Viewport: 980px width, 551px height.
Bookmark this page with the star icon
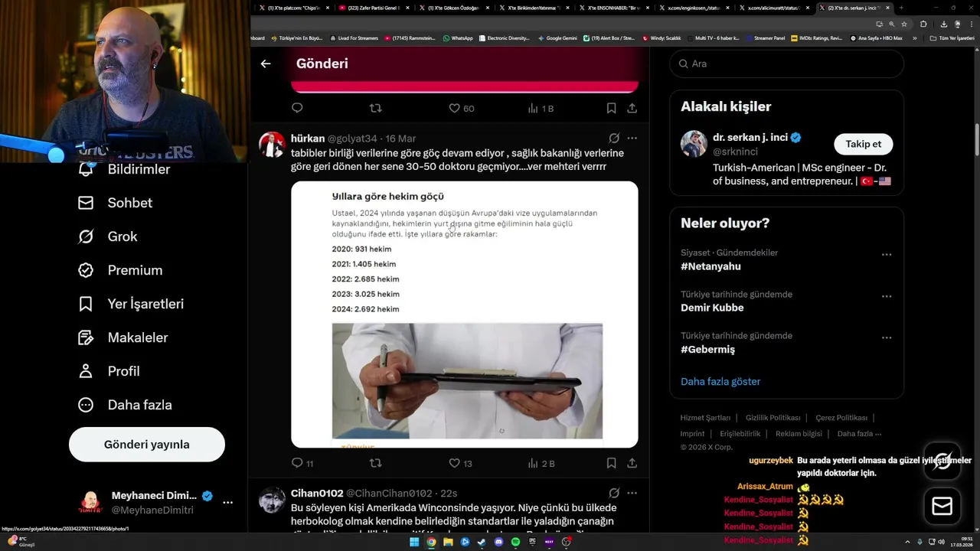pyautogui.click(x=903, y=24)
